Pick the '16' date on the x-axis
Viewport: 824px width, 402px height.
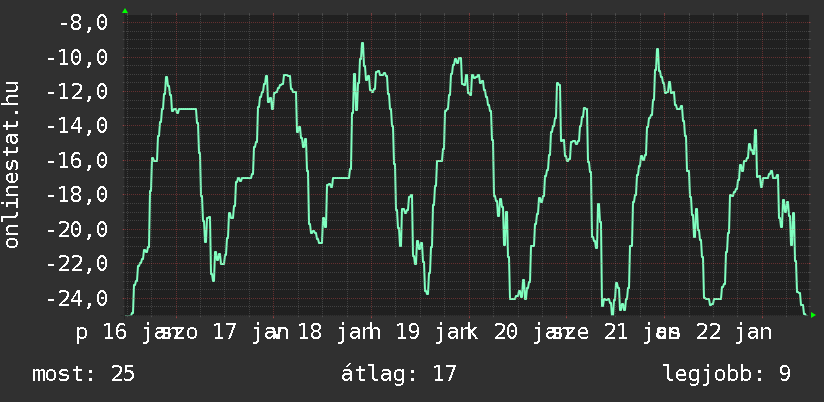(x=115, y=332)
